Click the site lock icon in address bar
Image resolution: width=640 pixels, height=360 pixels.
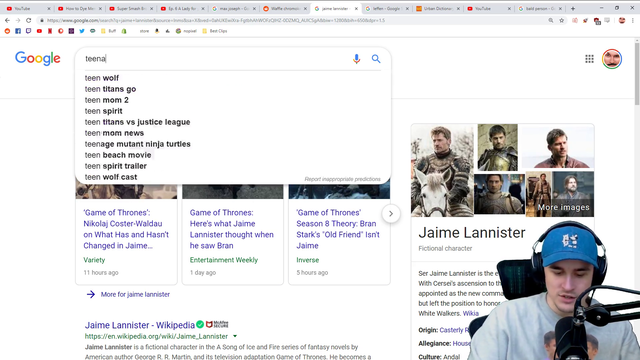click(x=42, y=20)
